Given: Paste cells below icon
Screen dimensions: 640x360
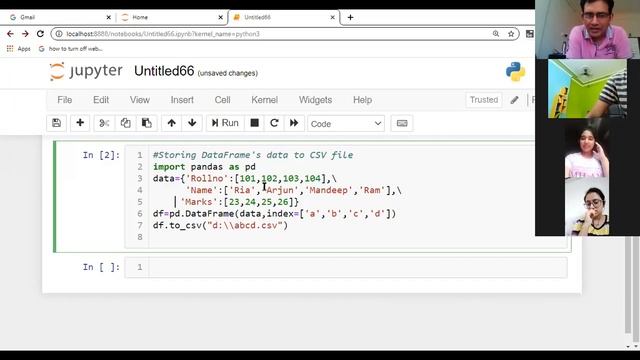Looking at the screenshot, I should (147, 123).
